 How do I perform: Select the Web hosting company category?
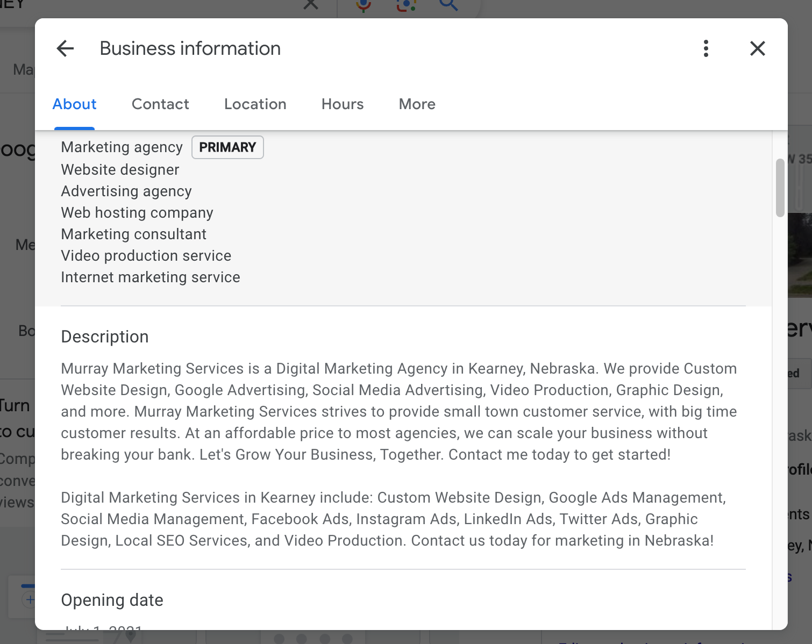point(137,213)
